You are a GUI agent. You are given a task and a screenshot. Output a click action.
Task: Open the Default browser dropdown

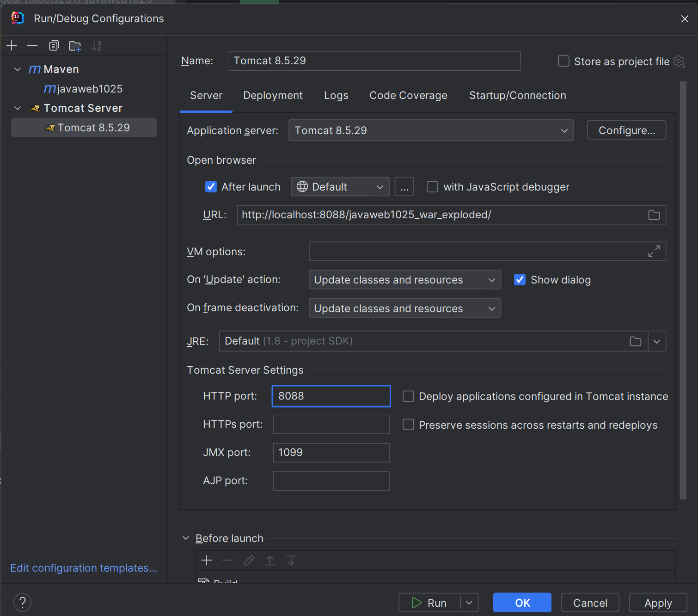[x=340, y=187]
